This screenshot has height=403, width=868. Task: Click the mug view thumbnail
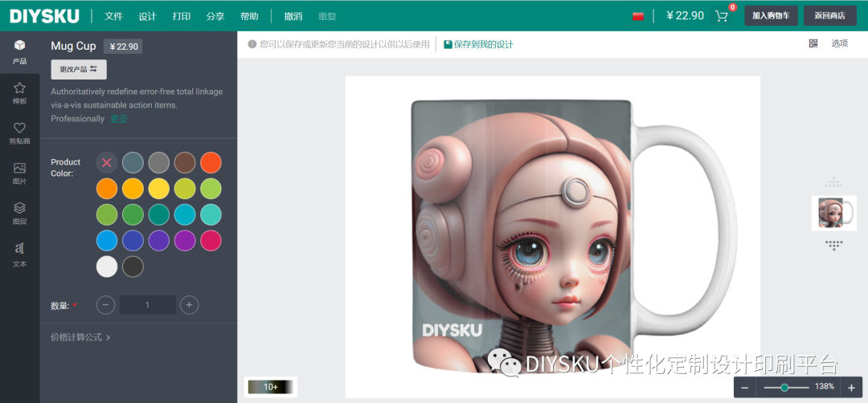[833, 213]
